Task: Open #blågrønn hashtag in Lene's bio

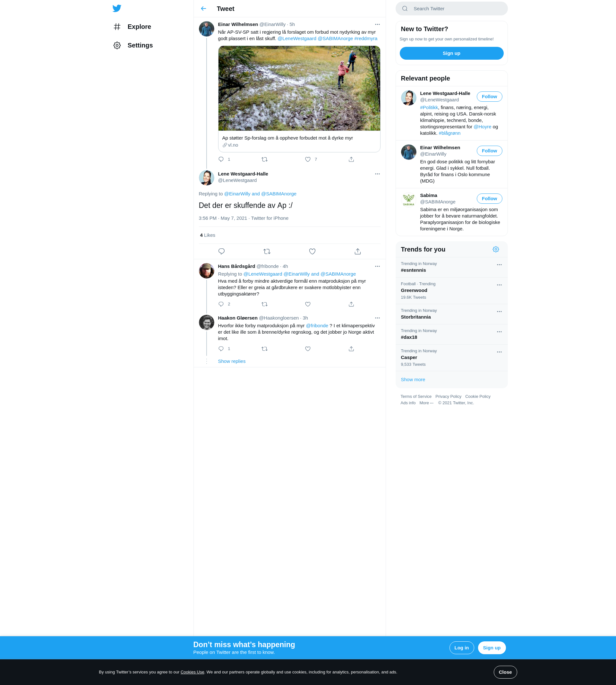Action: (449, 133)
